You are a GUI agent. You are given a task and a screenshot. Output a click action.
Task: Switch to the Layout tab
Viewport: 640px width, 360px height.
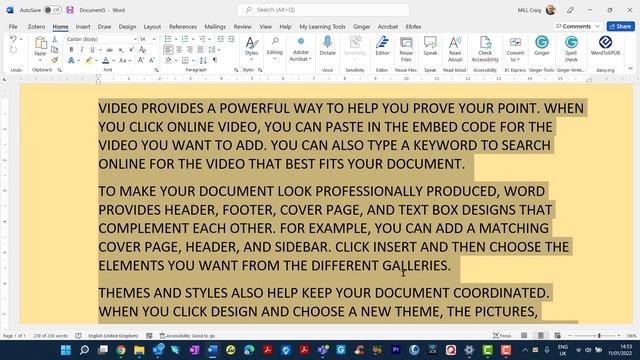tap(152, 27)
